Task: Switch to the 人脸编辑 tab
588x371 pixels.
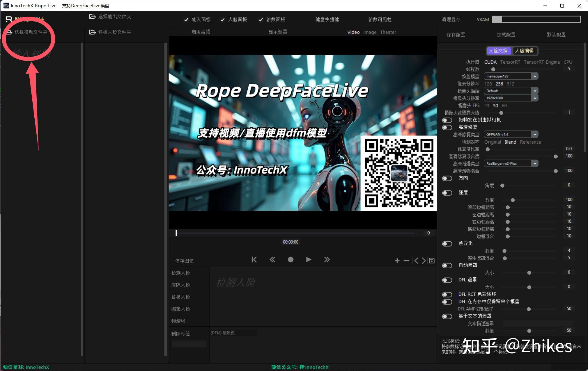Action: pos(525,51)
